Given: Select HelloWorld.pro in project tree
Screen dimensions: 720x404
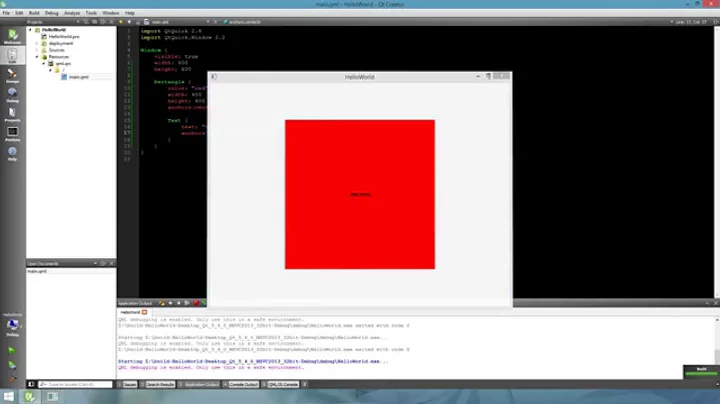Looking at the screenshot, I should point(64,36).
